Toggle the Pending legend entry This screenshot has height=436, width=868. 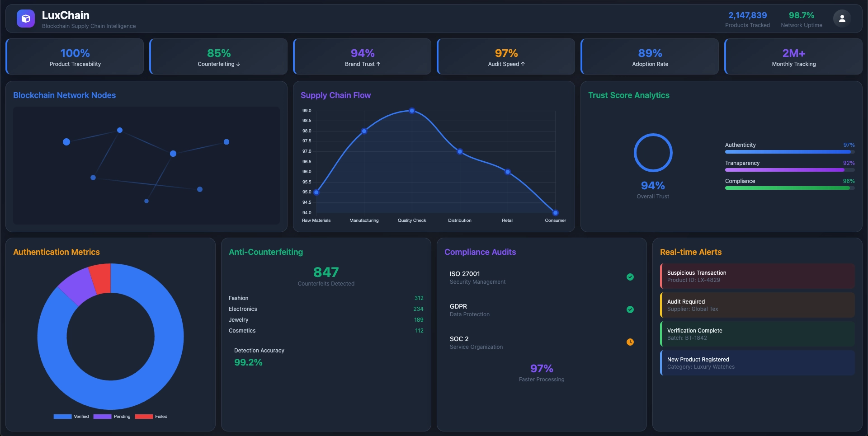pos(112,417)
